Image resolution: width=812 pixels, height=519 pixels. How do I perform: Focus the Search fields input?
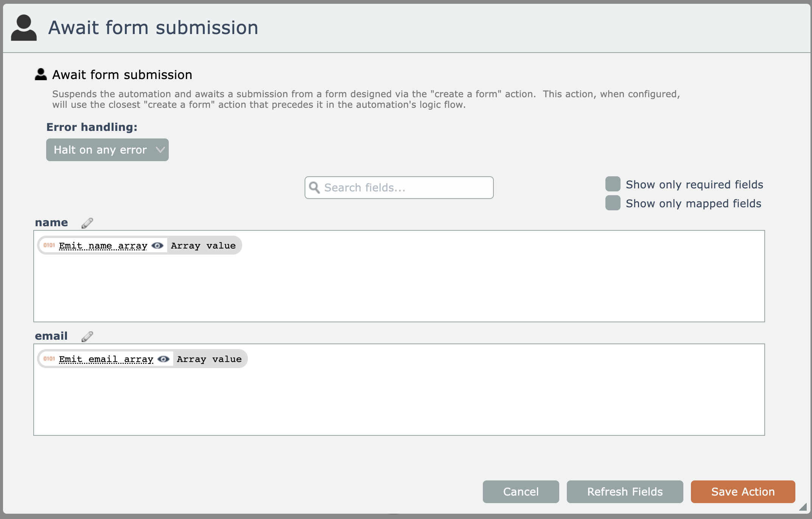click(x=405, y=188)
